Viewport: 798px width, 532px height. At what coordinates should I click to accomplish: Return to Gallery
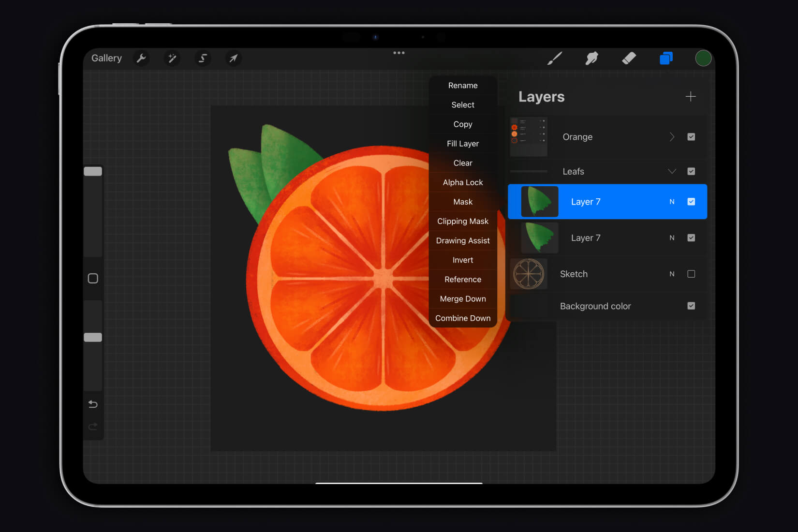pos(106,58)
